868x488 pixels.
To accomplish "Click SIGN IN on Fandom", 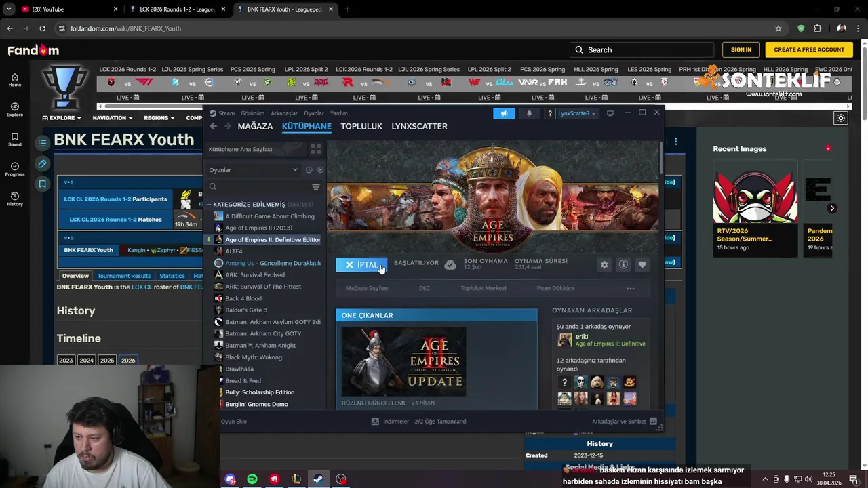I will pos(741,49).
